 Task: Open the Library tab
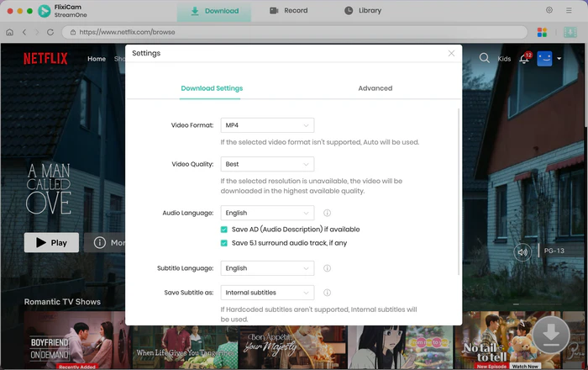tap(363, 11)
